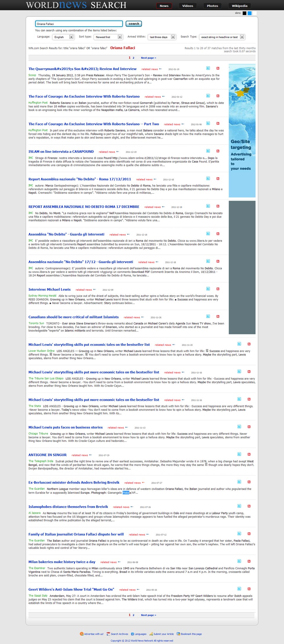Open The Examiner source link
284x644 pixels.
(37, 568)
